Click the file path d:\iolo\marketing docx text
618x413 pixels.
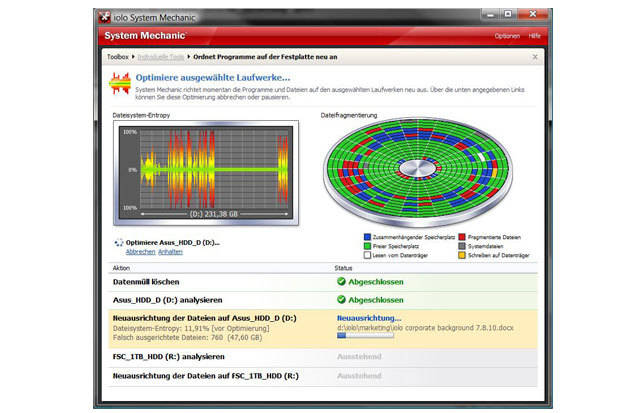(x=425, y=327)
